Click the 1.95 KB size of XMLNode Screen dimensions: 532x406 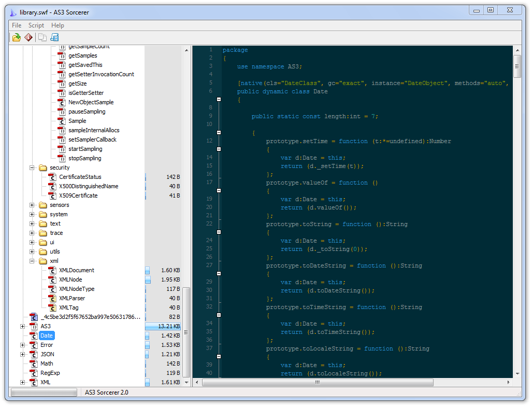tap(170, 279)
